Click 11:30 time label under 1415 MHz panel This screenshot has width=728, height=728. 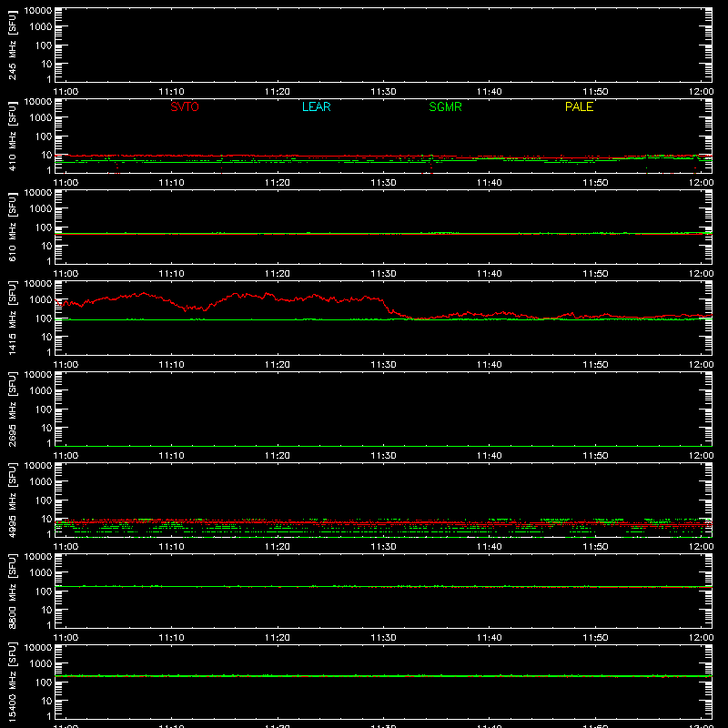click(x=383, y=365)
